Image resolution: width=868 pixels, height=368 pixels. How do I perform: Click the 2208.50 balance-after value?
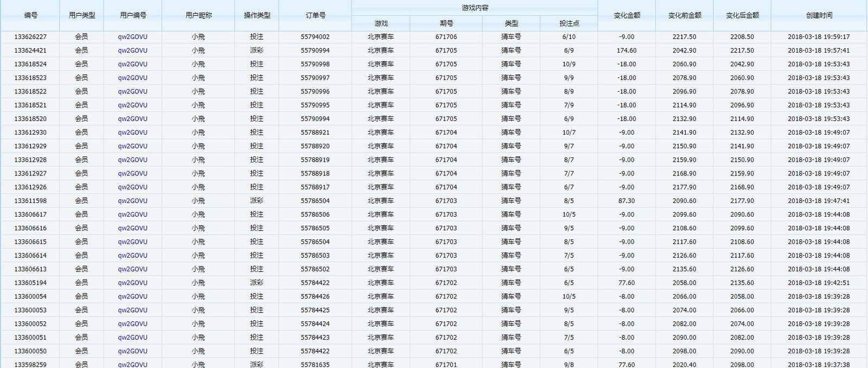[742, 37]
